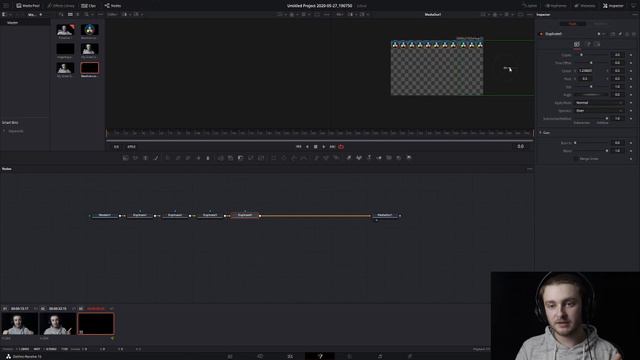Add a Rectangle mask from the toolbar

tap(273, 158)
